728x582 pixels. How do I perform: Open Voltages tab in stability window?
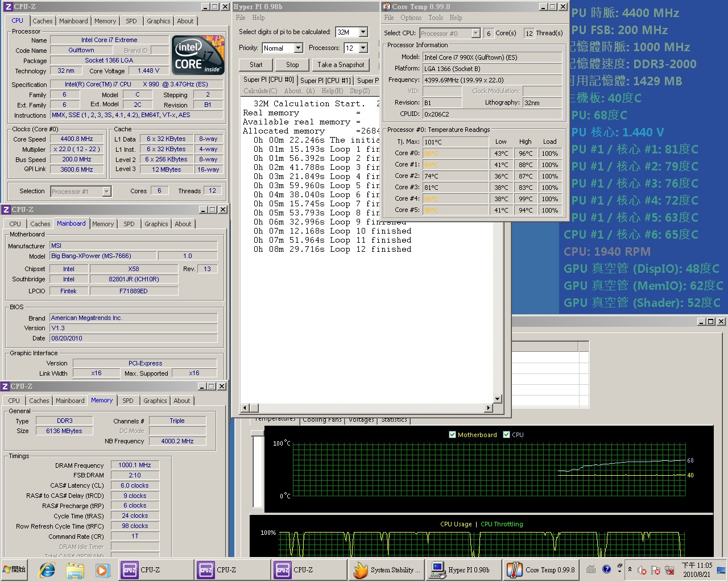coord(361,420)
